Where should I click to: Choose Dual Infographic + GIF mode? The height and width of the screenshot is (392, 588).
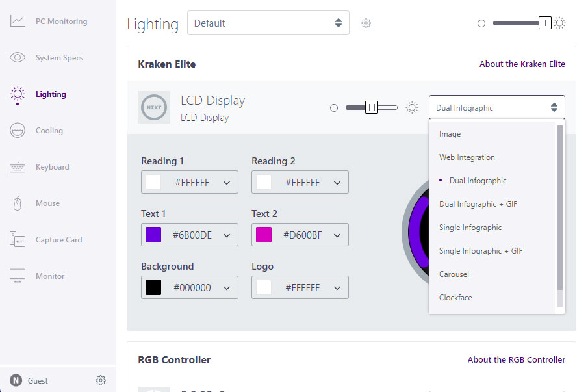coord(491,204)
